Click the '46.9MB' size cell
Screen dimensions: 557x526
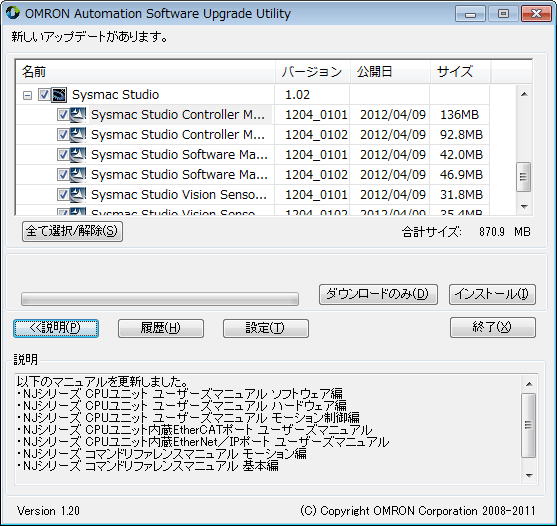[x=461, y=174]
